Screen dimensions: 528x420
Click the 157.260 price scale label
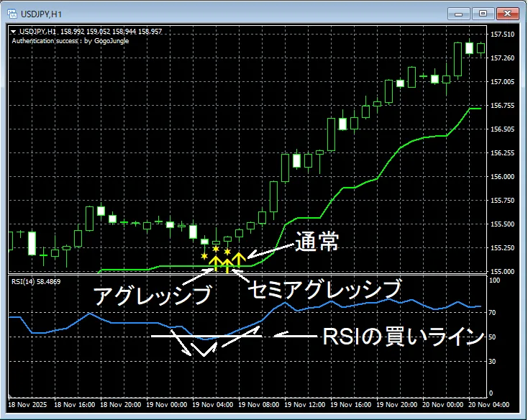pos(502,58)
